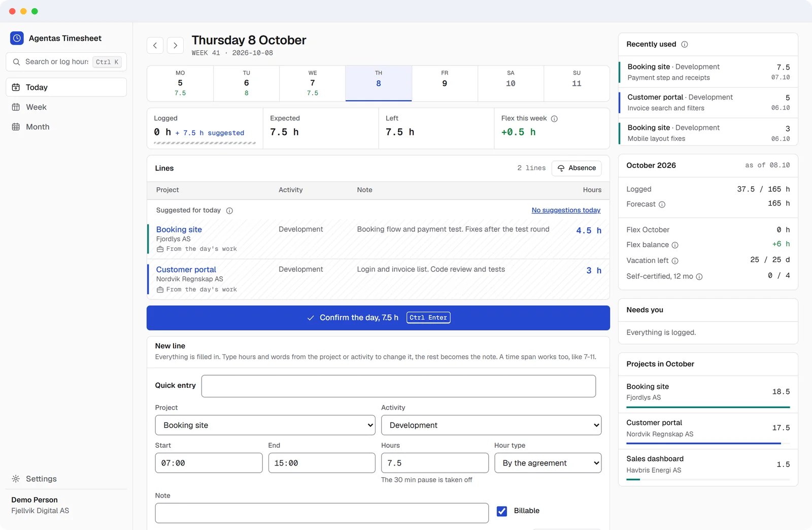Click the '+ 7.5 h suggested' text
Viewport: 812px width, 530px height.
210,133
